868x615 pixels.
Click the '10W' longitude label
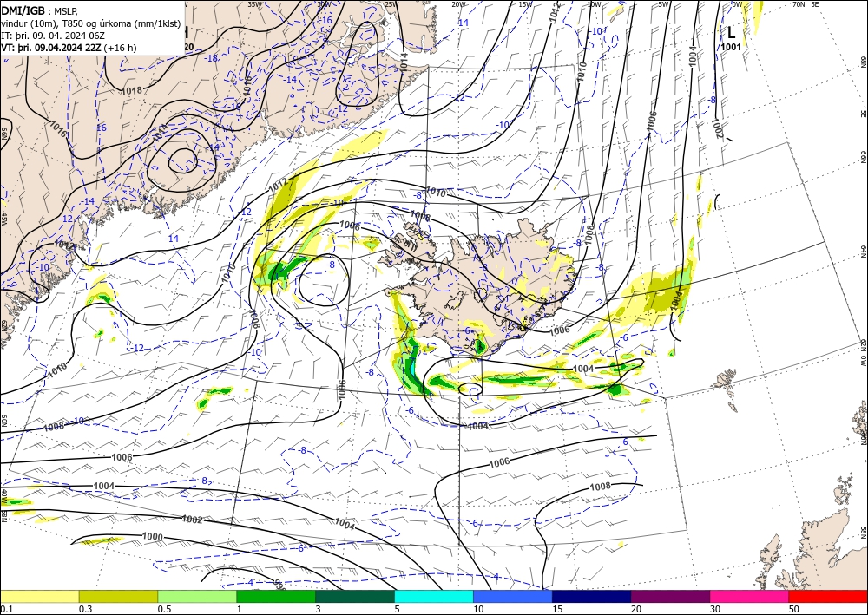[x=594, y=4]
